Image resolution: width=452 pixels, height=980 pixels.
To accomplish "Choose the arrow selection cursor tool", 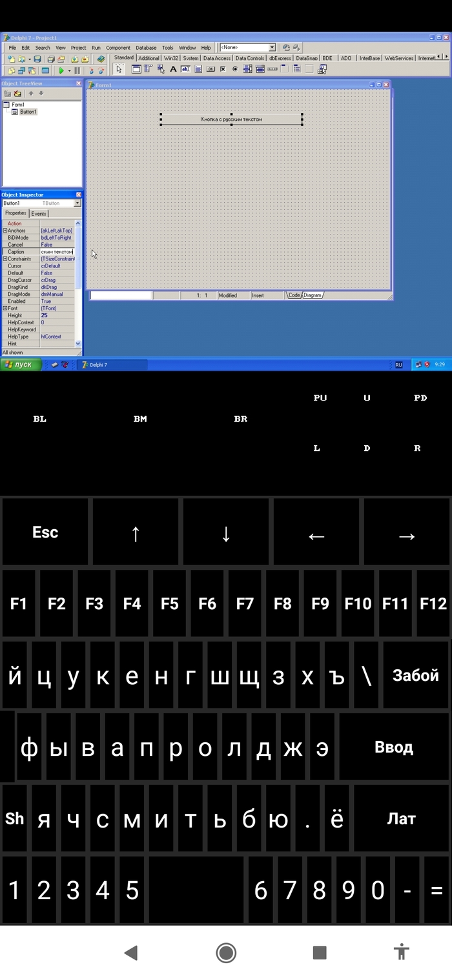I will pos(119,69).
